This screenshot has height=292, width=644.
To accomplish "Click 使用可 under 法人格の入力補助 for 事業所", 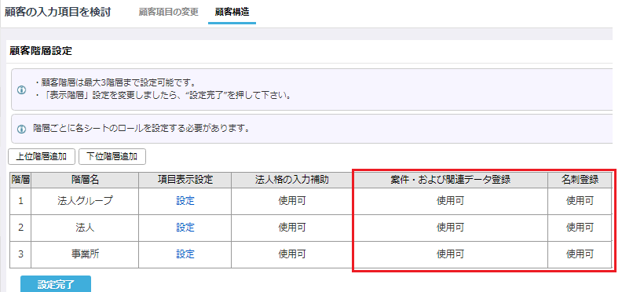I will click(x=292, y=254).
